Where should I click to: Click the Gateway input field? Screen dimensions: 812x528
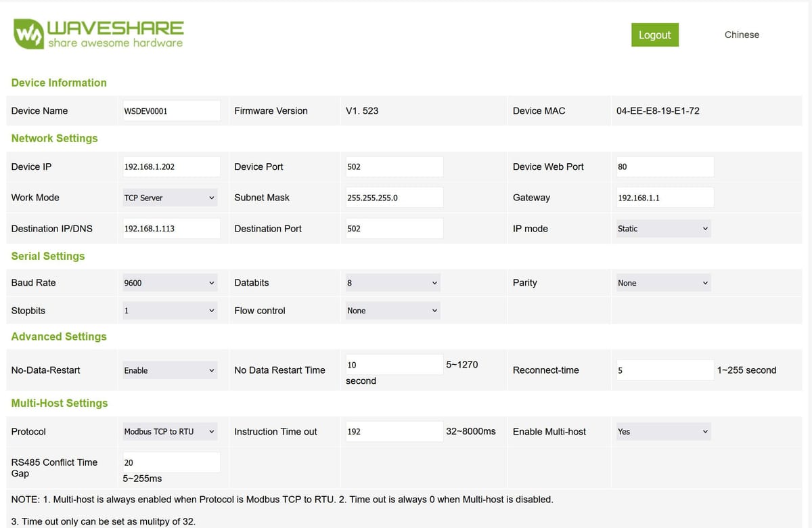665,198
